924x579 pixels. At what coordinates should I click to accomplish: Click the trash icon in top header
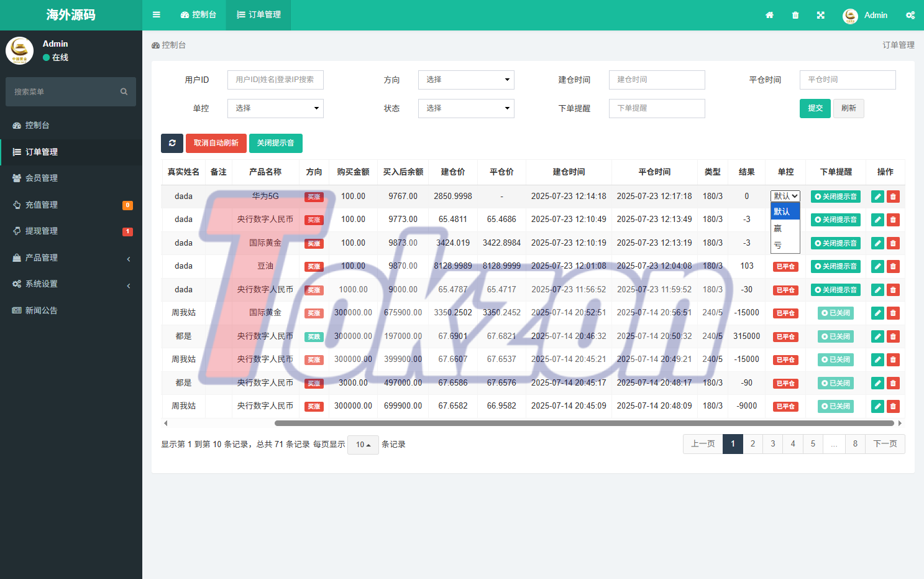tap(795, 15)
